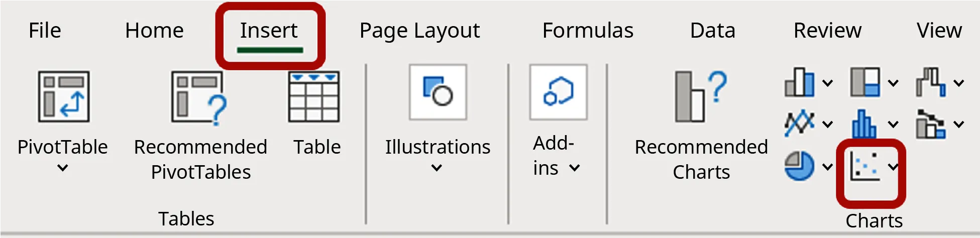Click the PivotTable icon
The image size is (980, 238).
click(x=63, y=96)
